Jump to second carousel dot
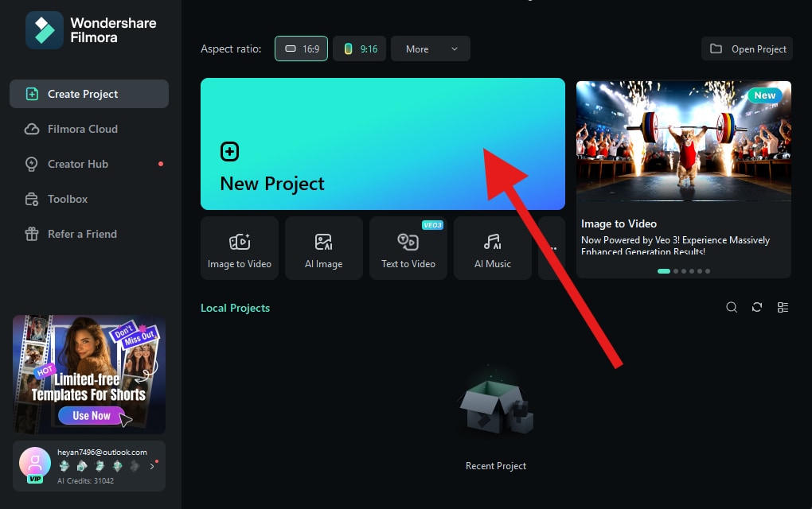 [676, 271]
